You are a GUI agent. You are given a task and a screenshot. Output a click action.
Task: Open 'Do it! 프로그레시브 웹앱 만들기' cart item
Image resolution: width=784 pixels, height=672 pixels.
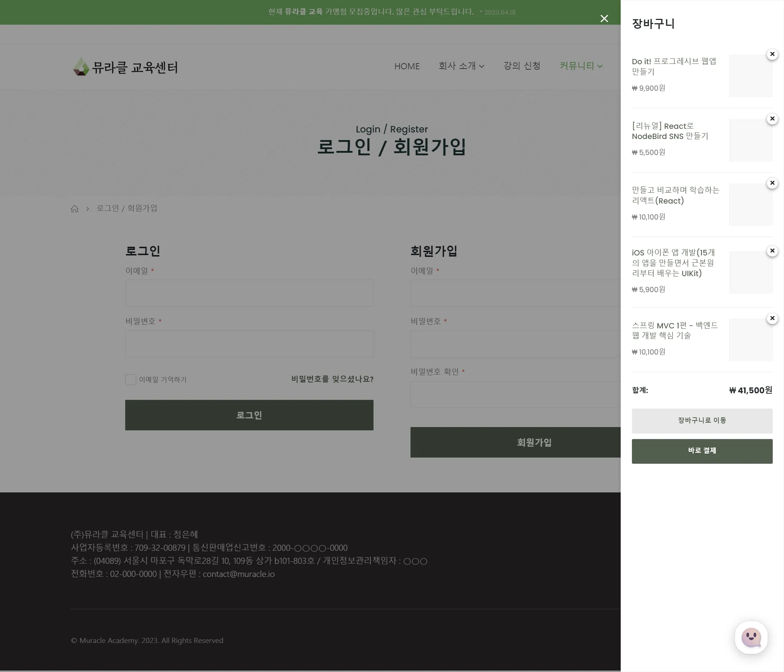[674, 66]
